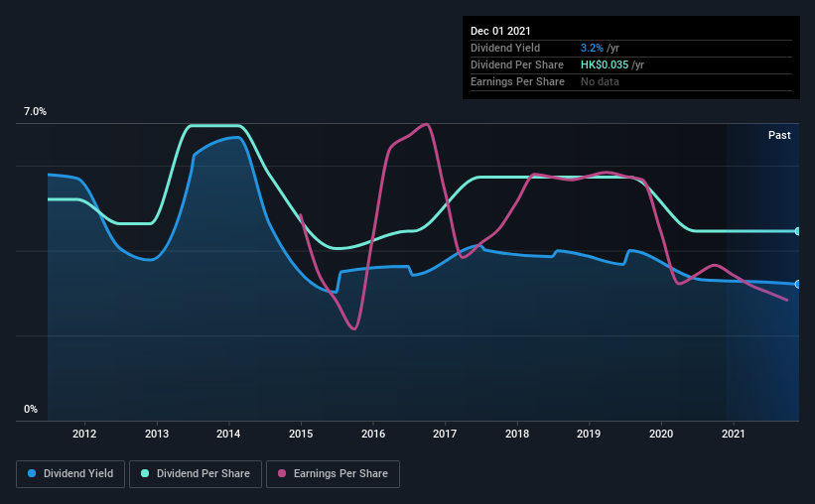
Task: Click the blue Dividend Yield legend dot
Action: point(32,473)
